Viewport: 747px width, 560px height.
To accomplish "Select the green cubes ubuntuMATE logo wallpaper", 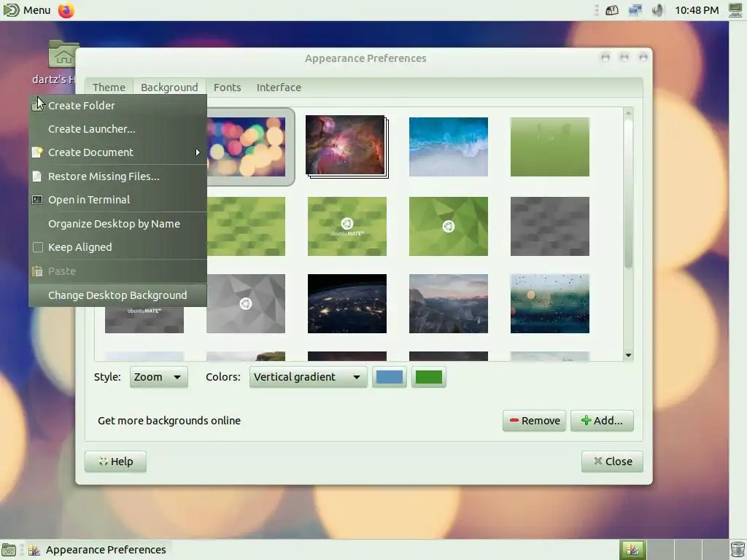I will [x=347, y=226].
